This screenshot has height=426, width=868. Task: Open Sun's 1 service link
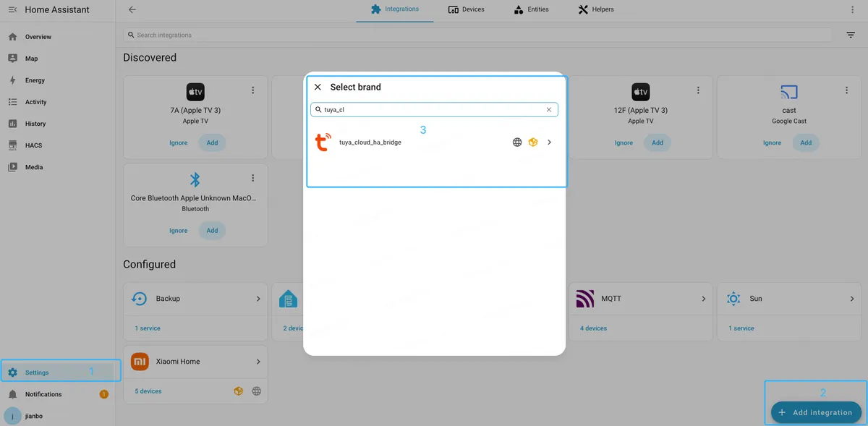coord(741,328)
